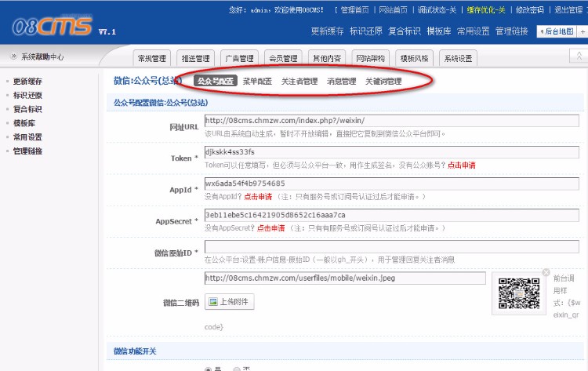Toggle 缓存优化-关 link
Viewport: 588px width, 371px height.
click(486, 10)
